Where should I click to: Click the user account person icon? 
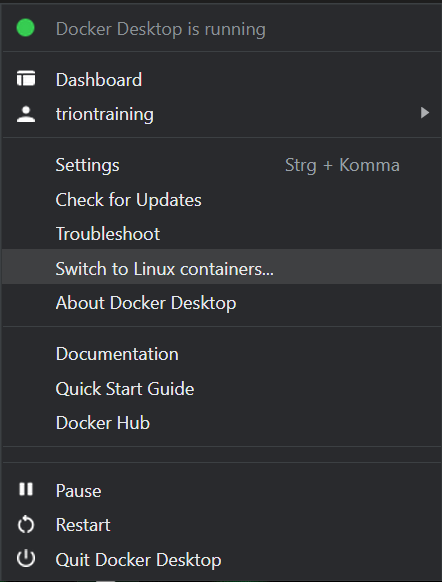pos(26,114)
